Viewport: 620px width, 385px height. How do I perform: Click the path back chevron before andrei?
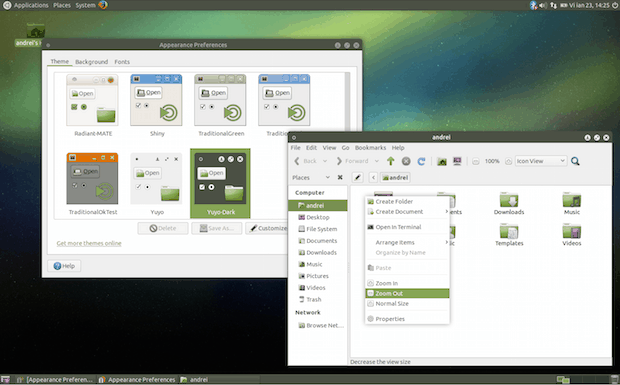point(373,177)
